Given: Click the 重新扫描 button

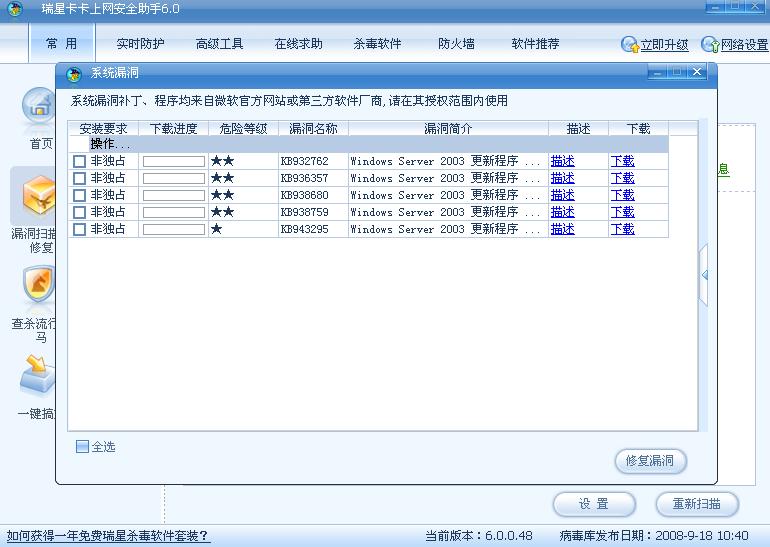Looking at the screenshot, I should [x=697, y=504].
